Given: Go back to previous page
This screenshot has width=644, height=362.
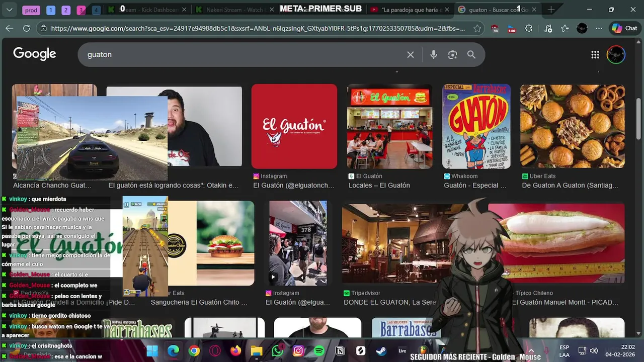Looking at the screenshot, I should pyautogui.click(x=9, y=28).
